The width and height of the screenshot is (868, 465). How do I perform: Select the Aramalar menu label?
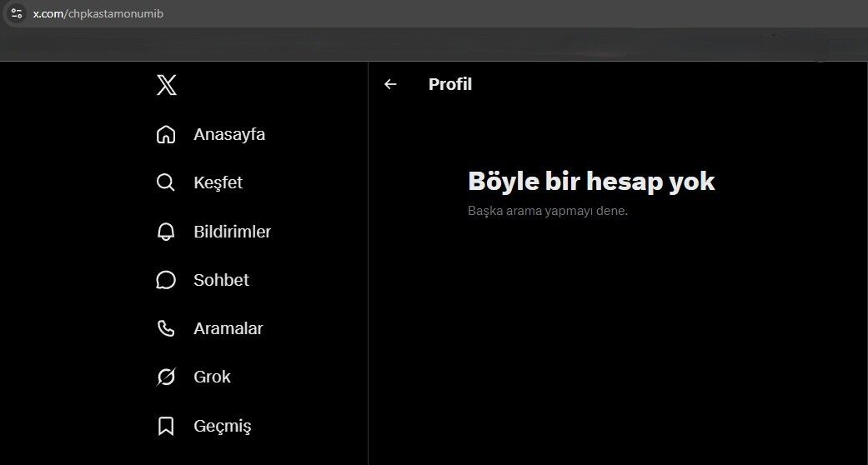tap(228, 328)
